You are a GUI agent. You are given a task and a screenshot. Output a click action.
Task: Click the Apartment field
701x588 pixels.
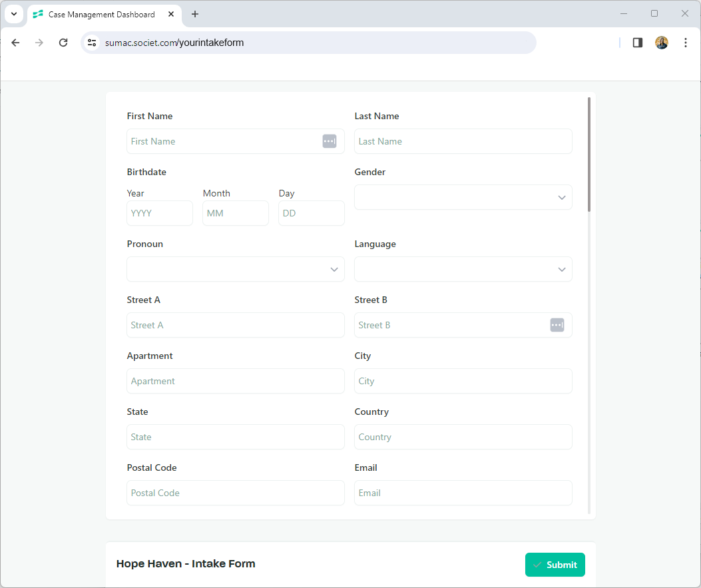click(x=236, y=381)
